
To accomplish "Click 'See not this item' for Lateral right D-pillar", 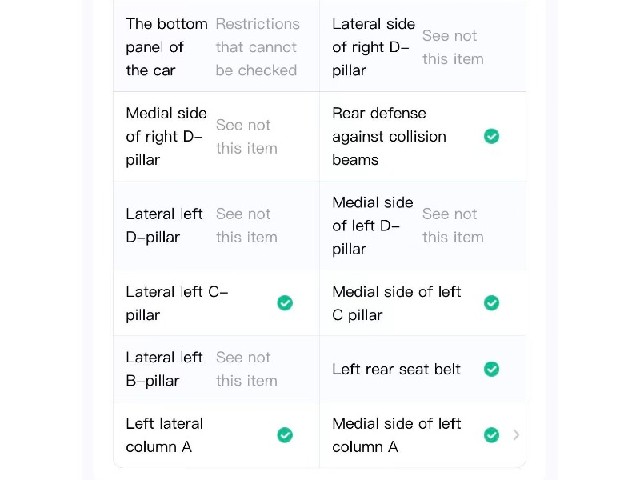I will 453,47.
